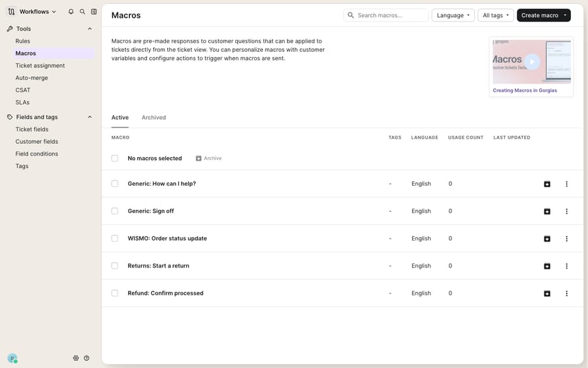The image size is (588, 368).
Task: Click the Macros tutorial video thumbnail
Action: coord(532,62)
